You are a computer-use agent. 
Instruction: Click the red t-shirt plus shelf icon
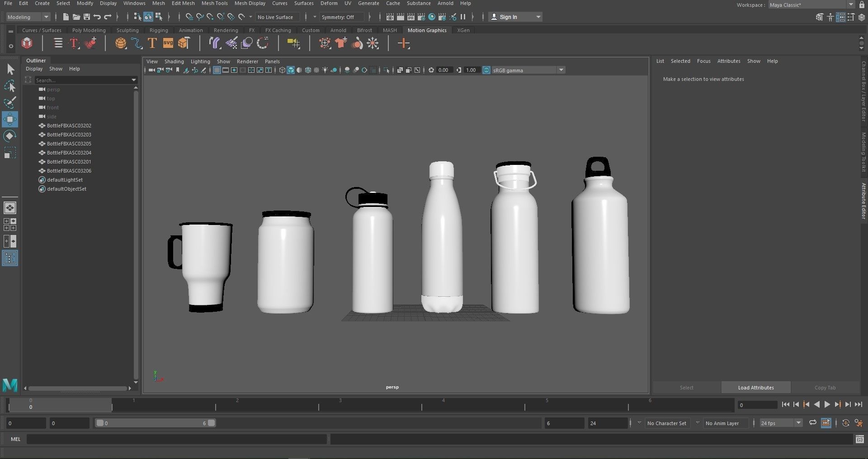tap(341, 43)
